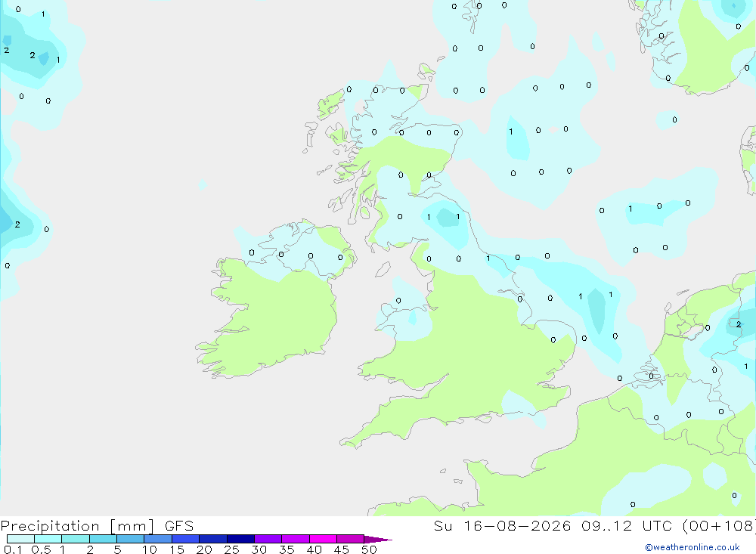Click the legend label '30'
Image resolution: width=756 pixels, height=554 pixels.
pos(259,549)
